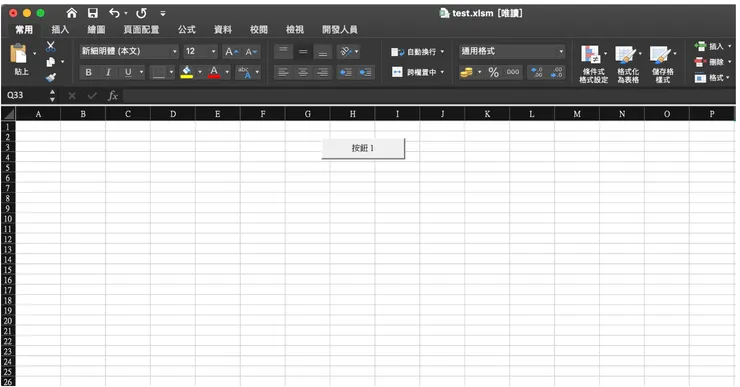Apply the red font color
This screenshot has height=387, width=740.
coord(214,72)
